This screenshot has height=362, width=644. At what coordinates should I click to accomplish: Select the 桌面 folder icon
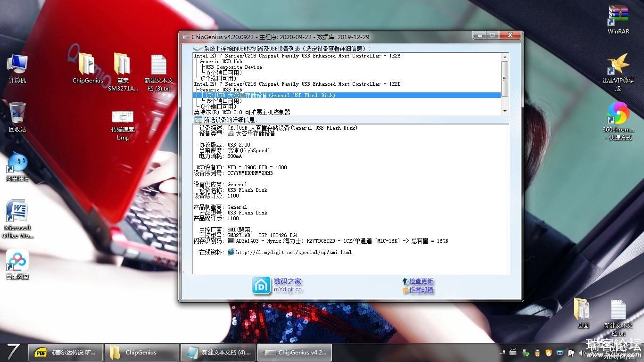[x=583, y=313]
